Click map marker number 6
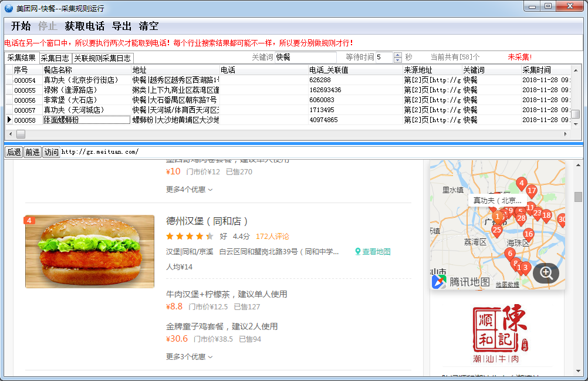Viewport: 588px width, 381px height. tap(509, 254)
